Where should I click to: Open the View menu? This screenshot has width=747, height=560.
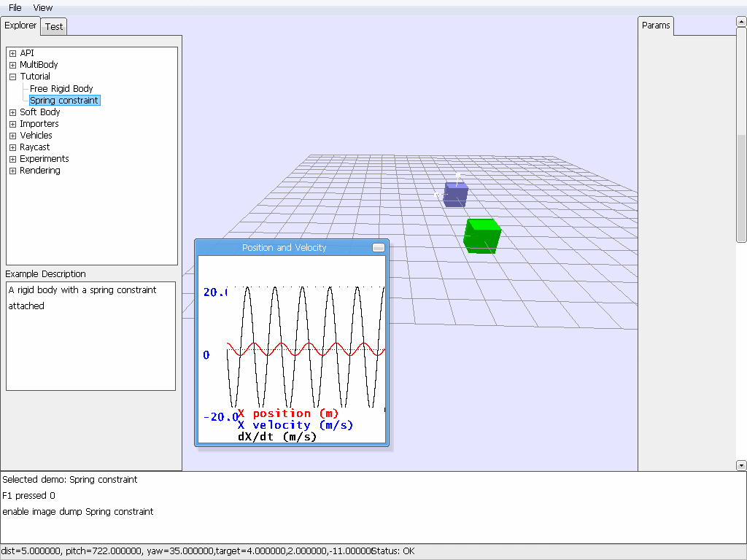[42, 7]
